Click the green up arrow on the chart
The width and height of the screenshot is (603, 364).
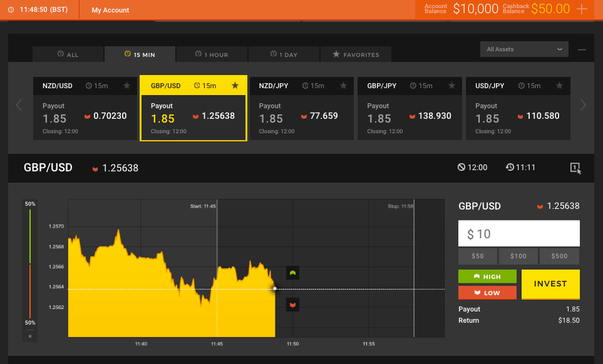pos(292,273)
